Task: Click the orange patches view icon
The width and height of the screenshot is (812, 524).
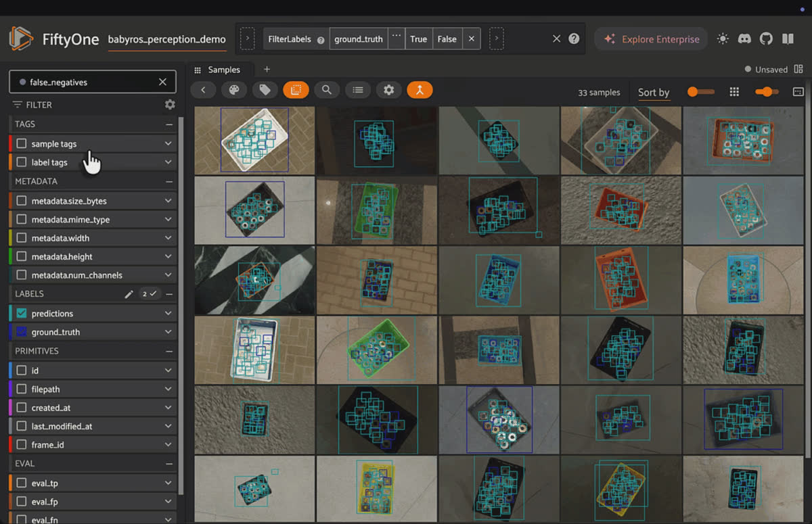Action: tap(296, 90)
